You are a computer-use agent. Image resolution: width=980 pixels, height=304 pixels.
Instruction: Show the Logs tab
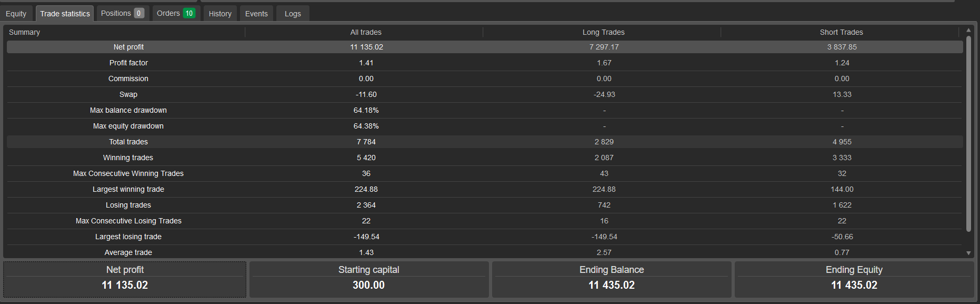[293, 14]
